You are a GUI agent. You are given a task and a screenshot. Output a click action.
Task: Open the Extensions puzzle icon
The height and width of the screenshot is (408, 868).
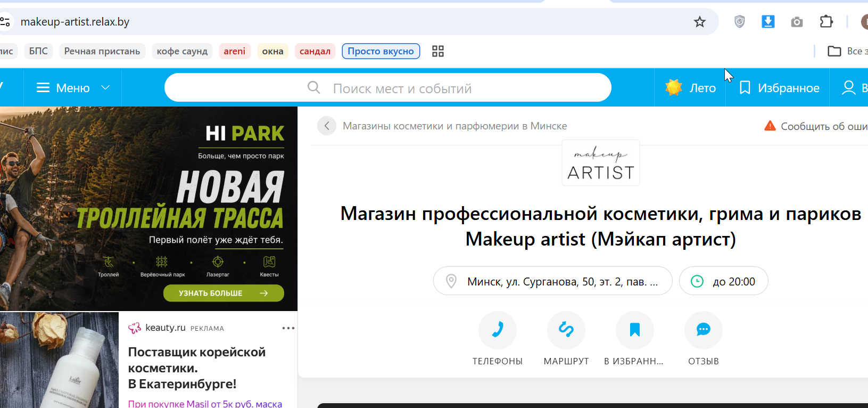tap(826, 22)
